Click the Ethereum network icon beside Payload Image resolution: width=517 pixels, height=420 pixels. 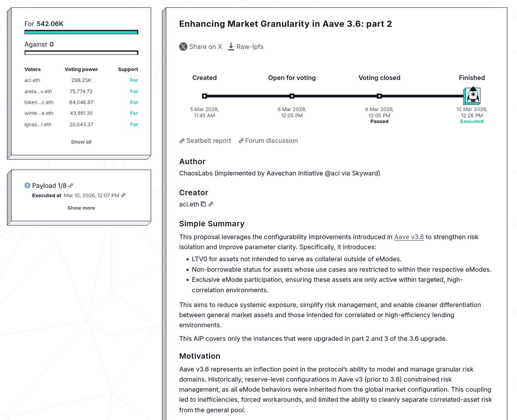pos(28,185)
